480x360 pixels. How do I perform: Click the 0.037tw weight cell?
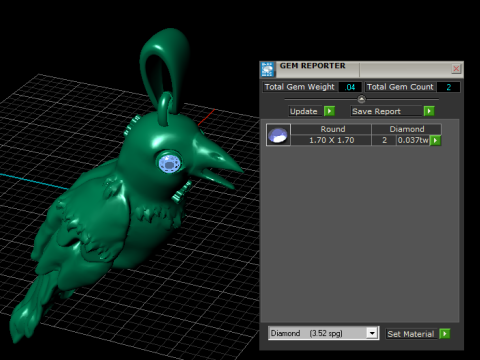click(x=413, y=140)
